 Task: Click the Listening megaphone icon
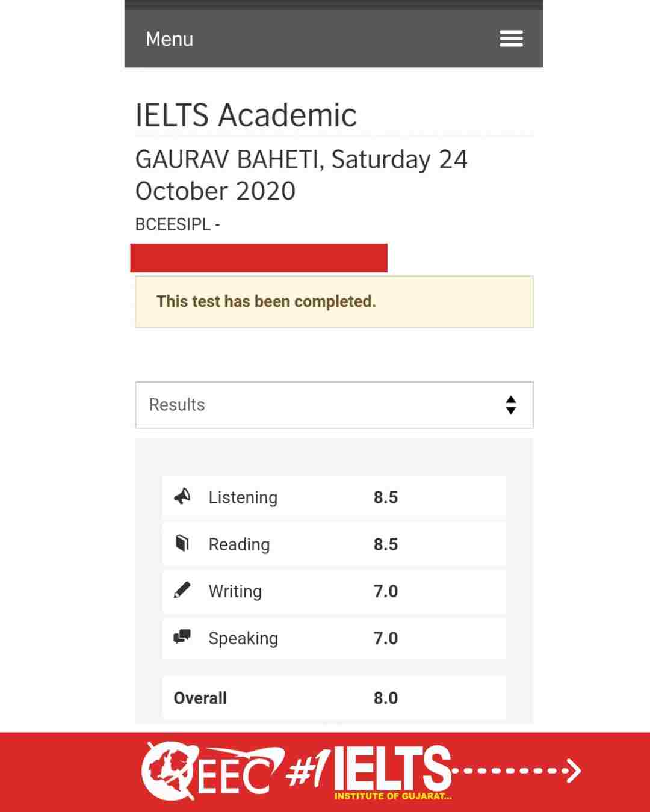pyautogui.click(x=182, y=496)
